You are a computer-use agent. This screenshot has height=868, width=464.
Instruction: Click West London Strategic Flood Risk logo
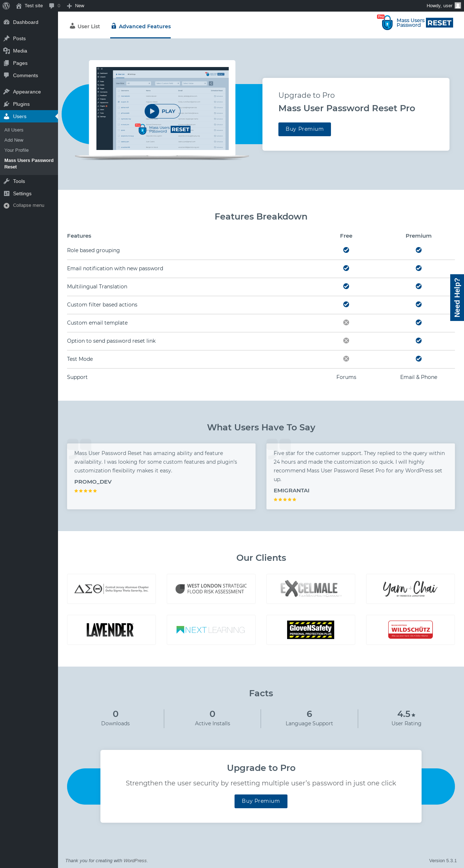click(211, 589)
